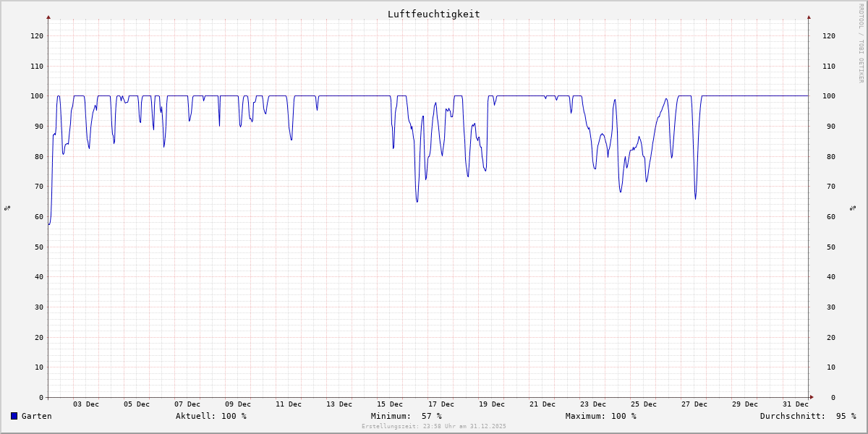This screenshot has width=868, height=434.
Task: Select the Durchschnitt: 95 % value
Action: point(808,416)
